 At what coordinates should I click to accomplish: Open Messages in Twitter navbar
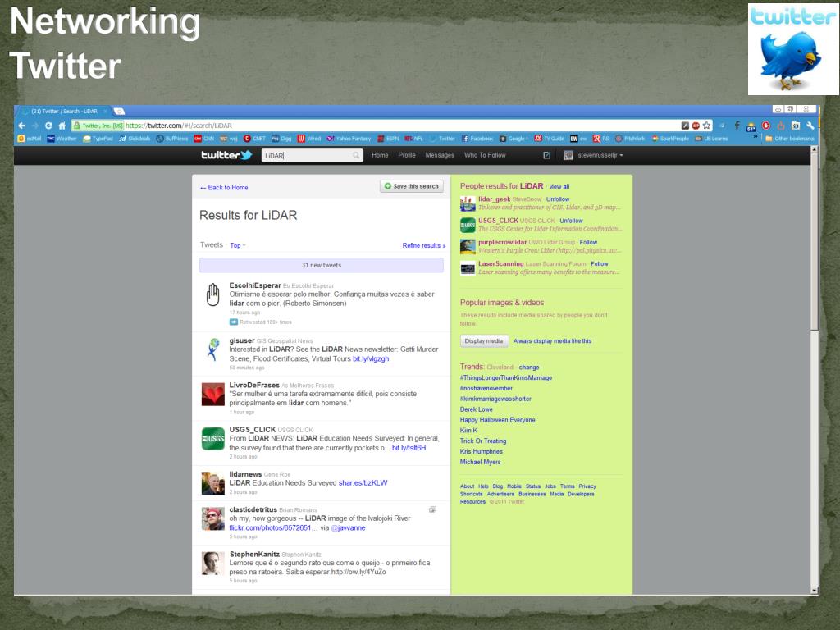(x=440, y=155)
